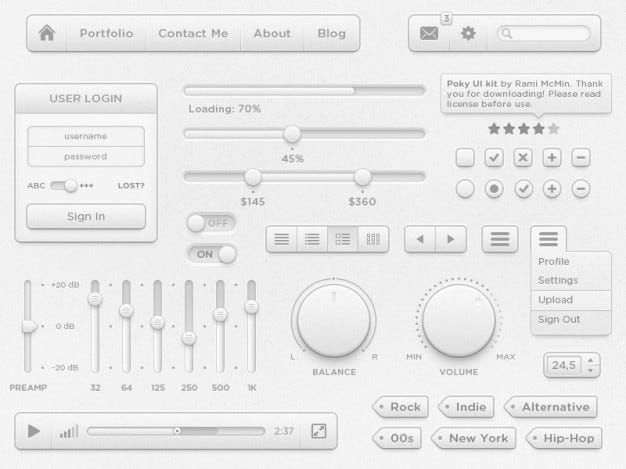Increase the 24,5 stepper value
This screenshot has width=626, height=469.
click(590, 360)
